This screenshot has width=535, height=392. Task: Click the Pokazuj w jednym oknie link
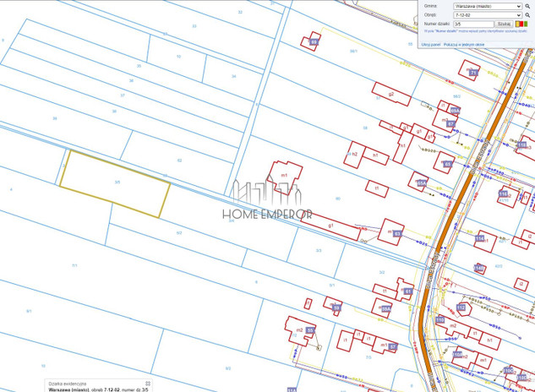464,44
